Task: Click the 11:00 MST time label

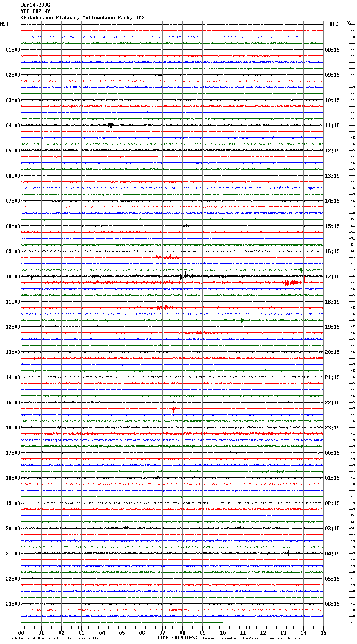Action: pos(13,302)
